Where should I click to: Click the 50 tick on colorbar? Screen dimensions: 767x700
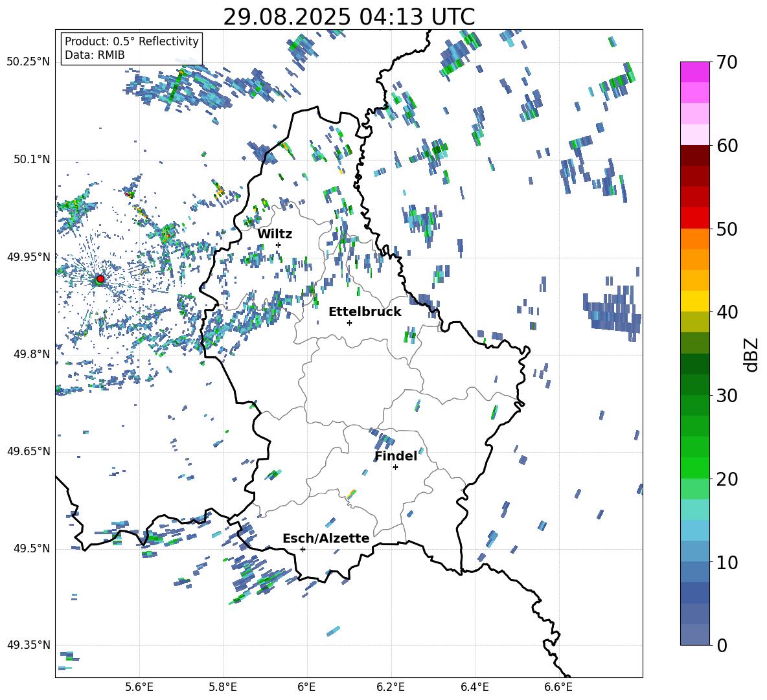726,229
